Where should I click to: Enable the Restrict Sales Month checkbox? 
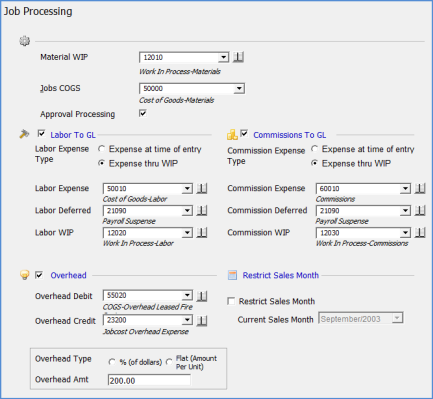pyautogui.click(x=231, y=301)
